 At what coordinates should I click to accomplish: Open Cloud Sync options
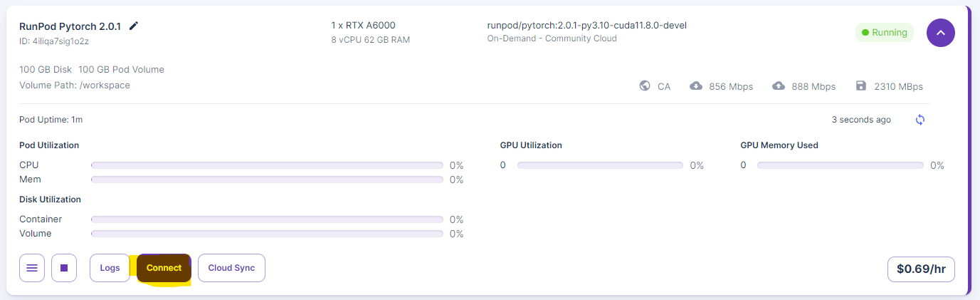[x=231, y=268]
